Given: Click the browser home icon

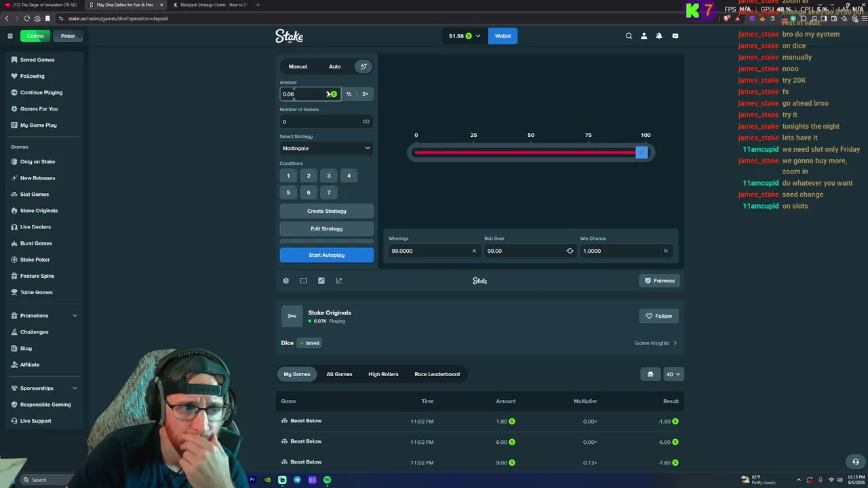Looking at the screenshot, I should click(37, 18).
